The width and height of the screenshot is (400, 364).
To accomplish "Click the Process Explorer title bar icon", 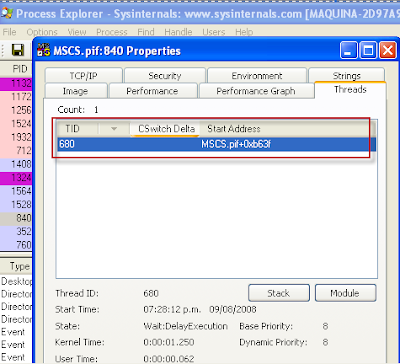I will [x=7, y=14].
